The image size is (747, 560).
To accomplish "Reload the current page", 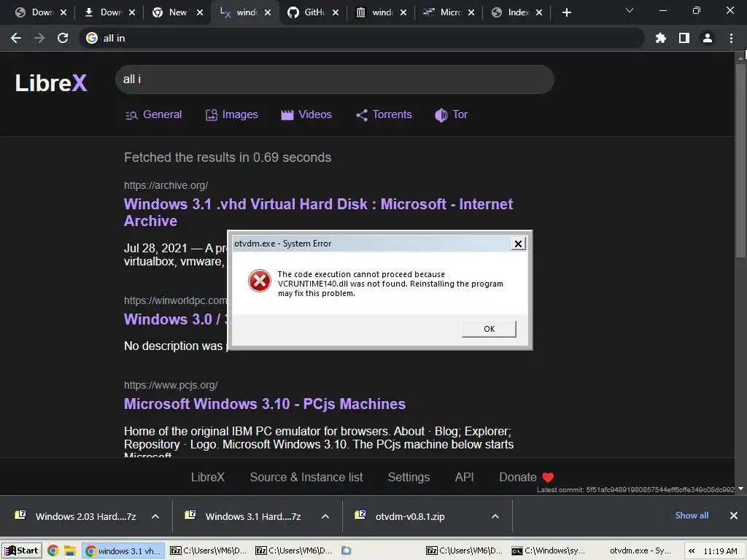I will point(63,38).
